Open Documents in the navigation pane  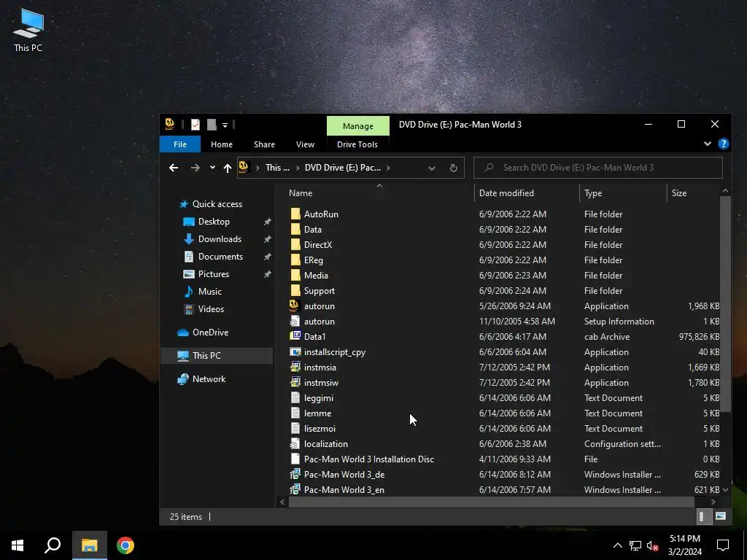tap(220, 257)
